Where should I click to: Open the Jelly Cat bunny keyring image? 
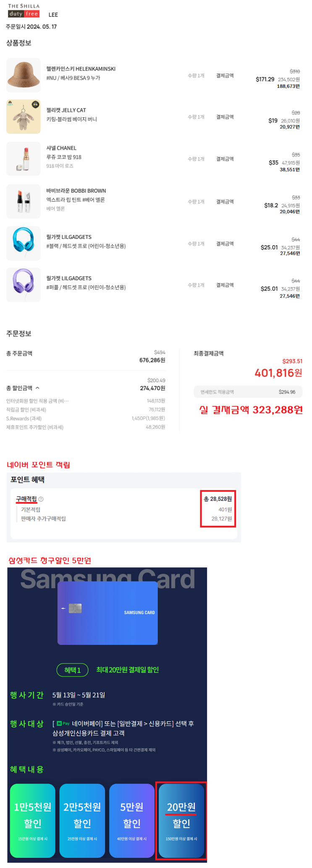click(x=24, y=116)
